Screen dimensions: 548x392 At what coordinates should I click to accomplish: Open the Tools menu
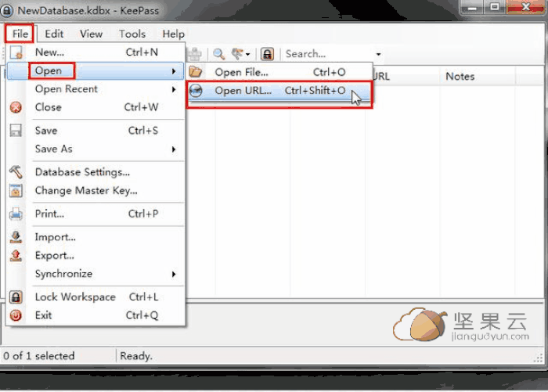click(x=132, y=34)
